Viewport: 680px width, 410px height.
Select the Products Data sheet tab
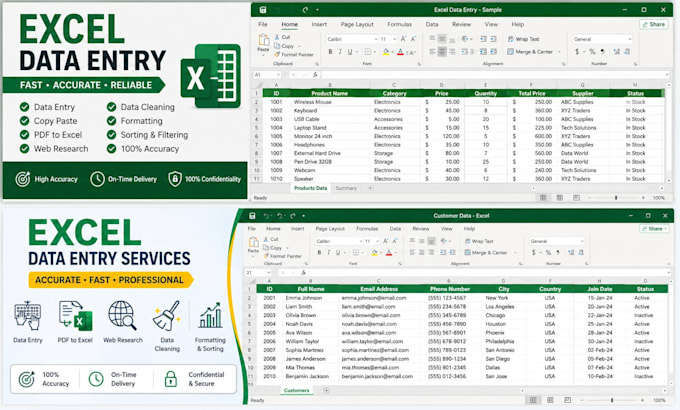click(x=311, y=188)
